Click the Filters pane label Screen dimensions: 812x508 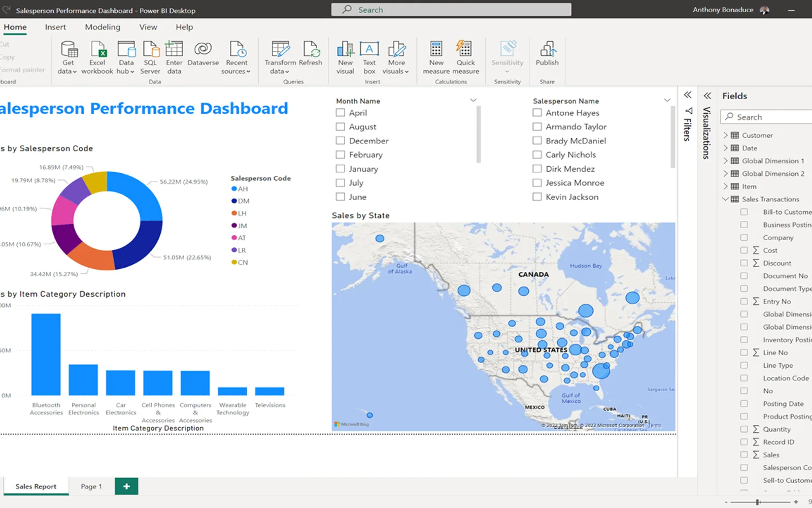(x=688, y=130)
